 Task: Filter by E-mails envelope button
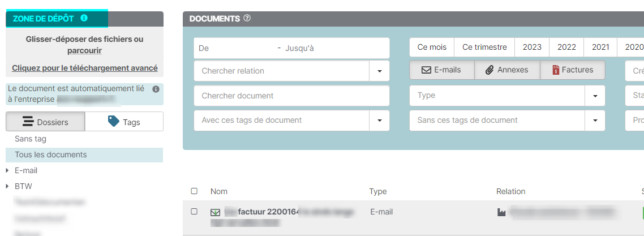[x=441, y=70]
